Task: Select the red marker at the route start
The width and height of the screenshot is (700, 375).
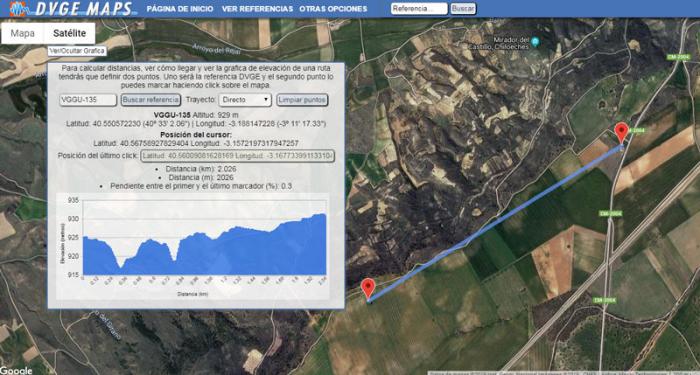Action: point(368,288)
